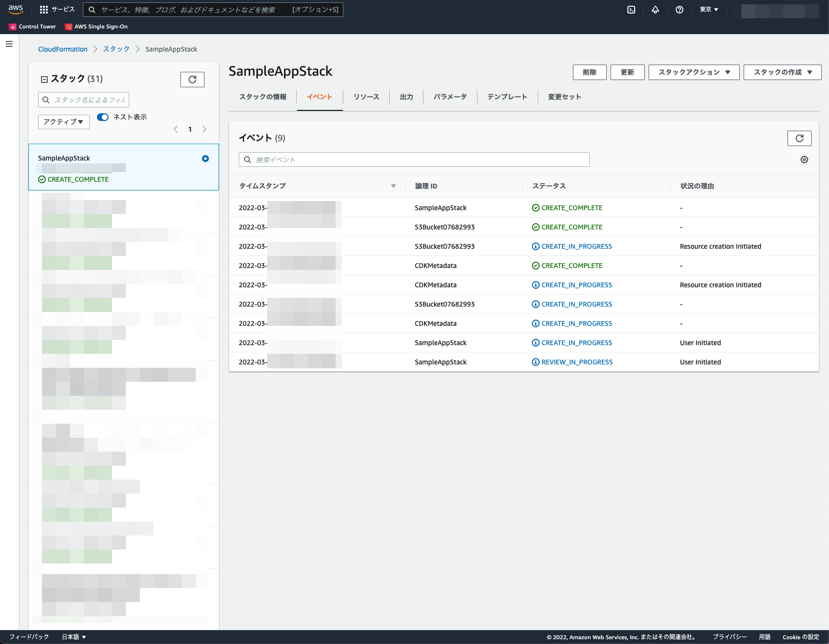Collapse the stacks panel minus icon
This screenshot has height=644, width=829.
pos(44,80)
